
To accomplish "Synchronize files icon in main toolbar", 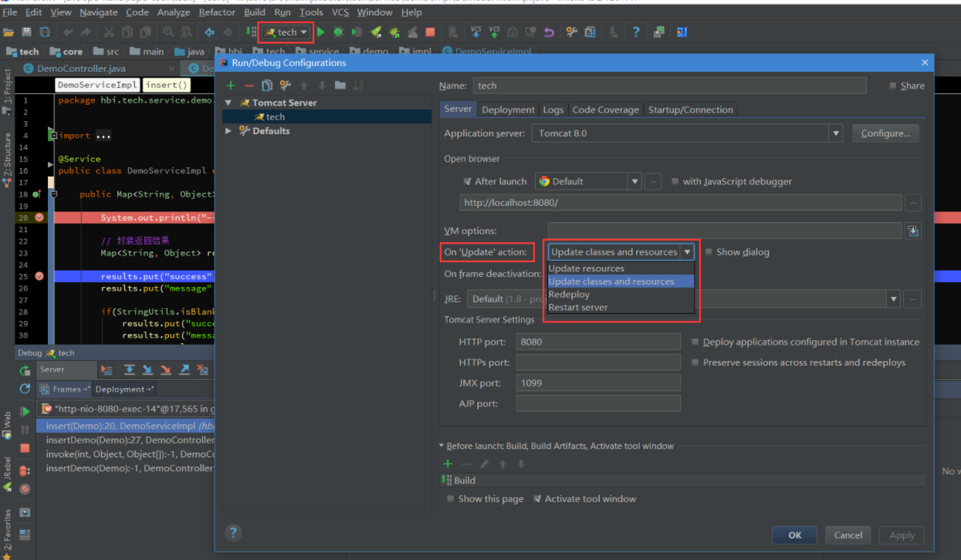I will tap(45, 32).
